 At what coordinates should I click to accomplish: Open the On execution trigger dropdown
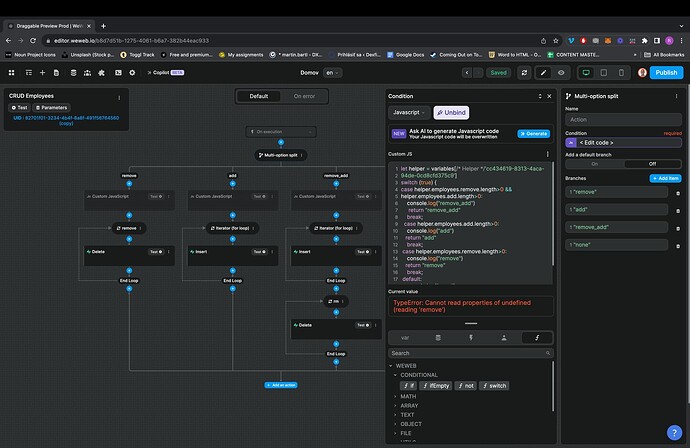point(281,132)
